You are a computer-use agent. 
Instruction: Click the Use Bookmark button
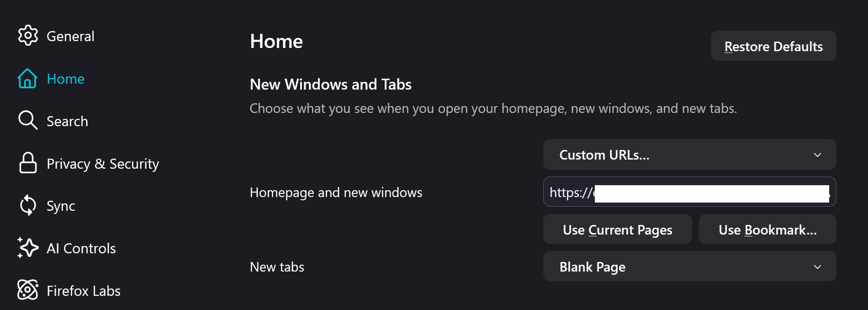click(x=767, y=230)
